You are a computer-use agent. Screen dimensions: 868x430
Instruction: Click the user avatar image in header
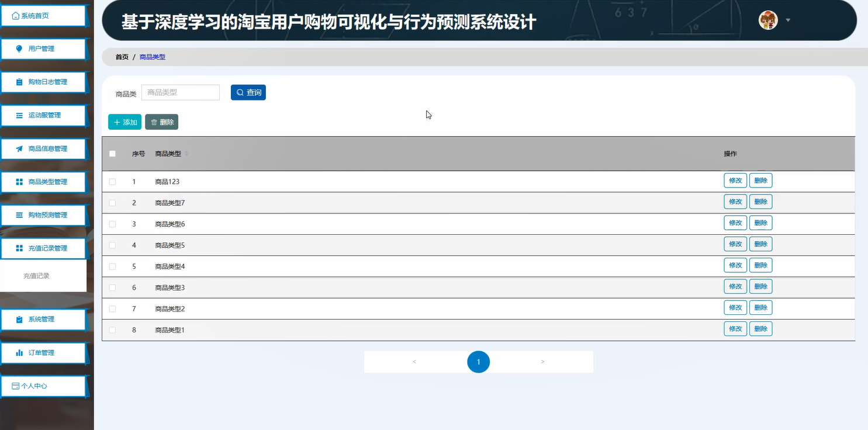(768, 20)
